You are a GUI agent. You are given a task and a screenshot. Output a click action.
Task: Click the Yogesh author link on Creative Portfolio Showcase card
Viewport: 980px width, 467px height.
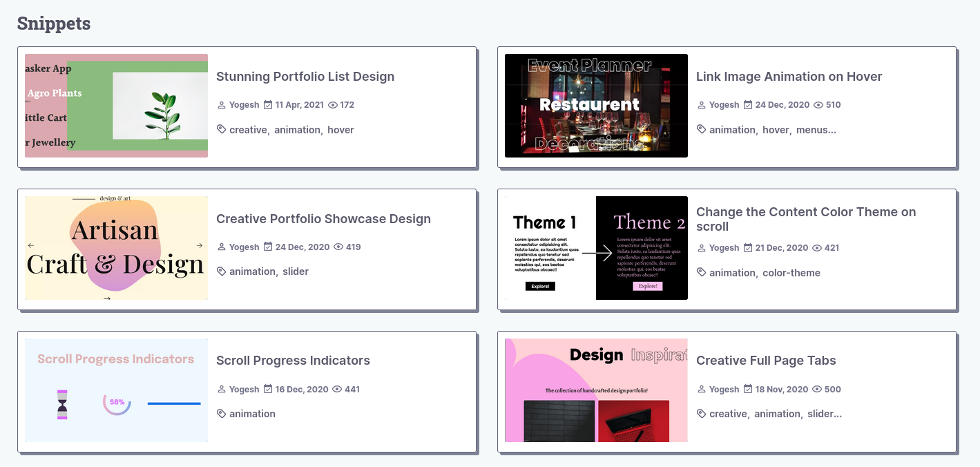pos(244,247)
